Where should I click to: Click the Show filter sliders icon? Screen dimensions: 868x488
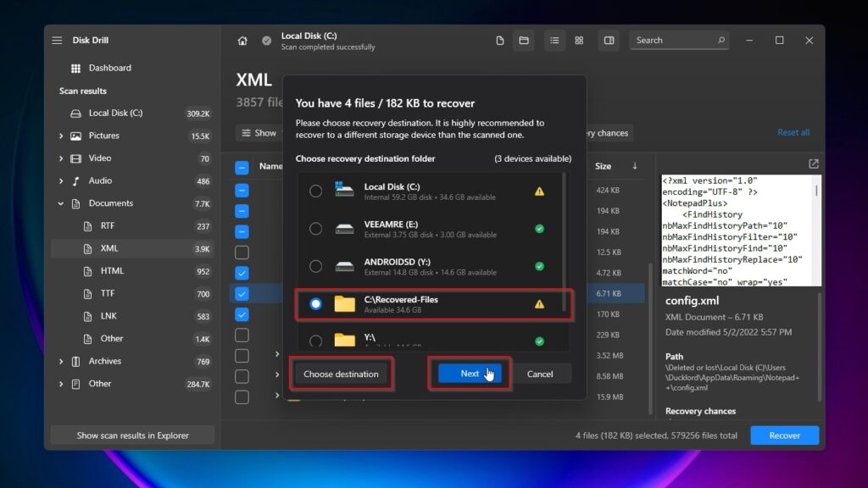[x=247, y=133]
